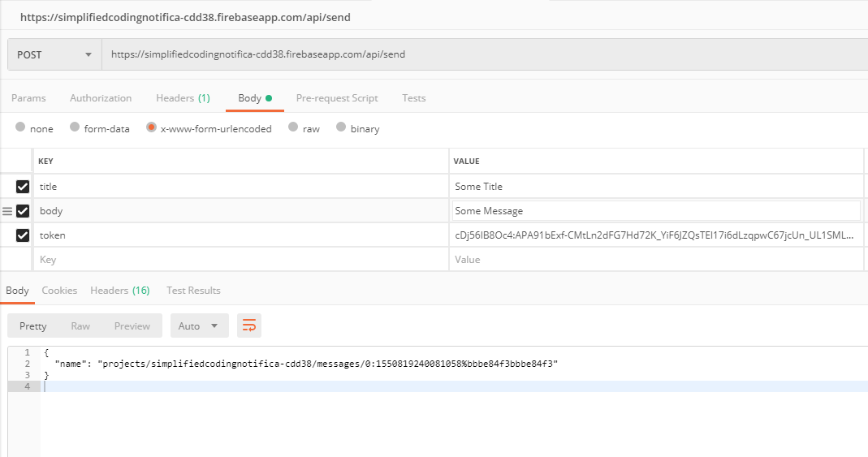Image resolution: width=868 pixels, height=457 pixels.
Task: Open the request Headers (1) tab
Action: click(x=184, y=98)
